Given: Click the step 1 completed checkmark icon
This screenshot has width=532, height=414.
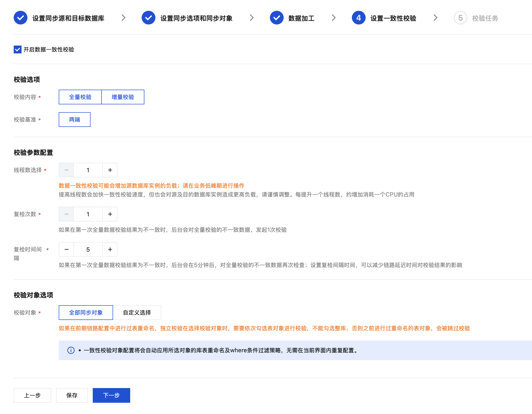Looking at the screenshot, I should (x=21, y=18).
